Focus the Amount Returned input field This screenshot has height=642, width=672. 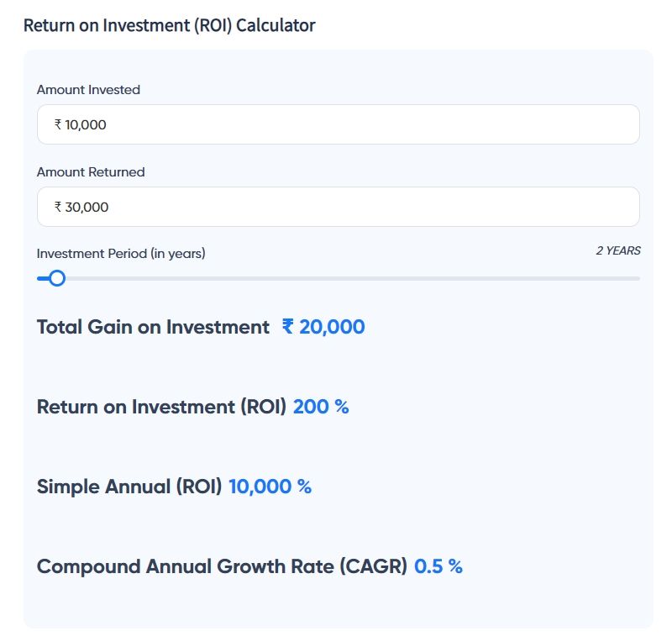[338, 207]
